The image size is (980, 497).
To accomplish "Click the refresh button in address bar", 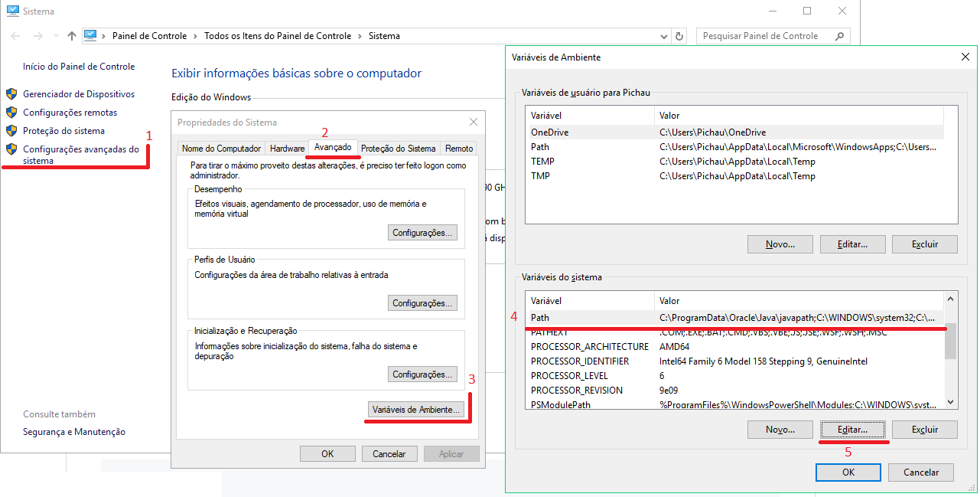I will tap(679, 36).
